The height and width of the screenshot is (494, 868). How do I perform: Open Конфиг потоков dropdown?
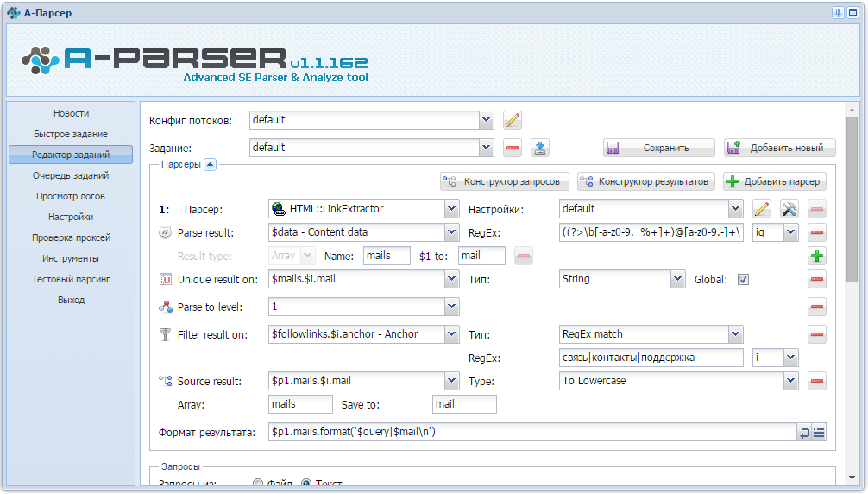(x=486, y=120)
